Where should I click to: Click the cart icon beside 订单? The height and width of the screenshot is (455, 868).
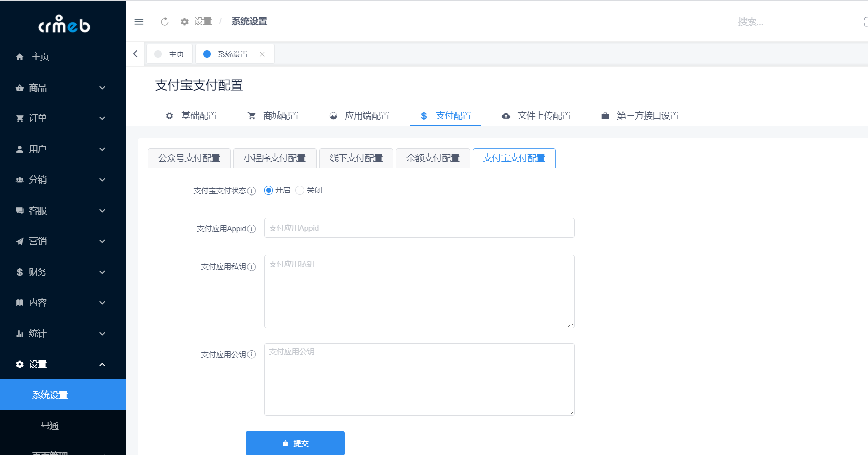20,118
